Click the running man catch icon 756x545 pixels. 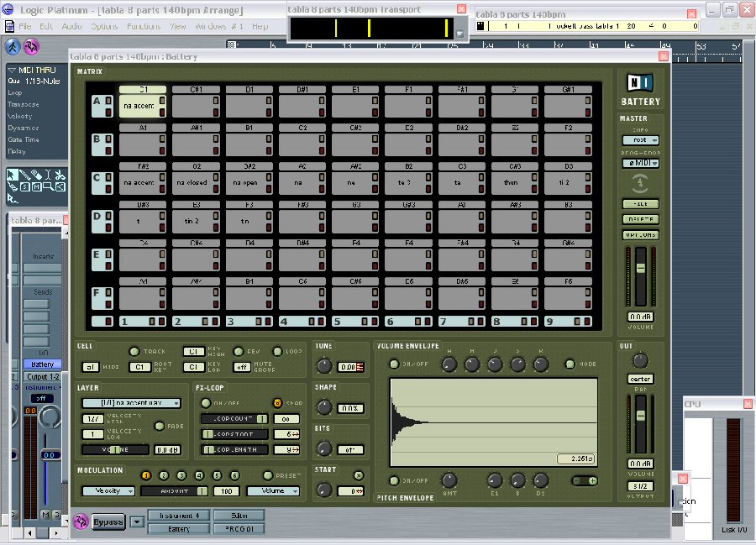tap(13, 45)
